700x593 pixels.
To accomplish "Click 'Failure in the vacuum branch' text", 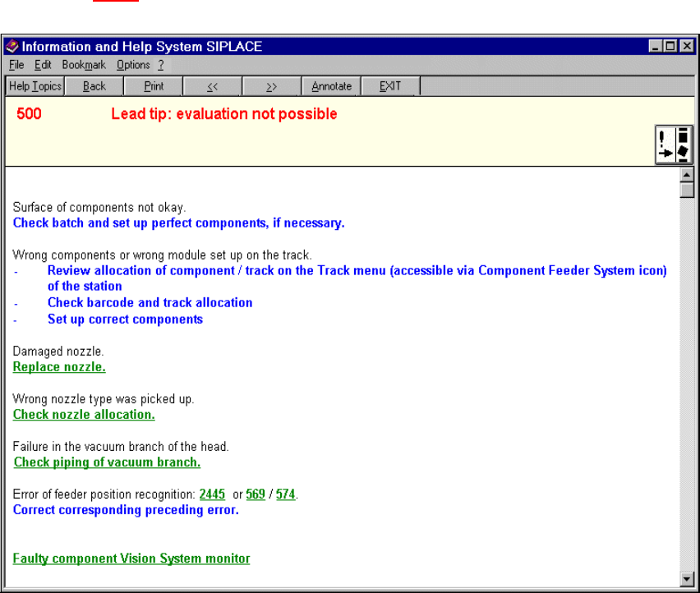I will (121, 447).
